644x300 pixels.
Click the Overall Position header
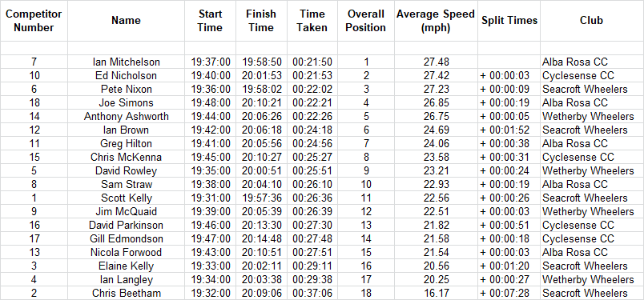pyautogui.click(x=366, y=21)
